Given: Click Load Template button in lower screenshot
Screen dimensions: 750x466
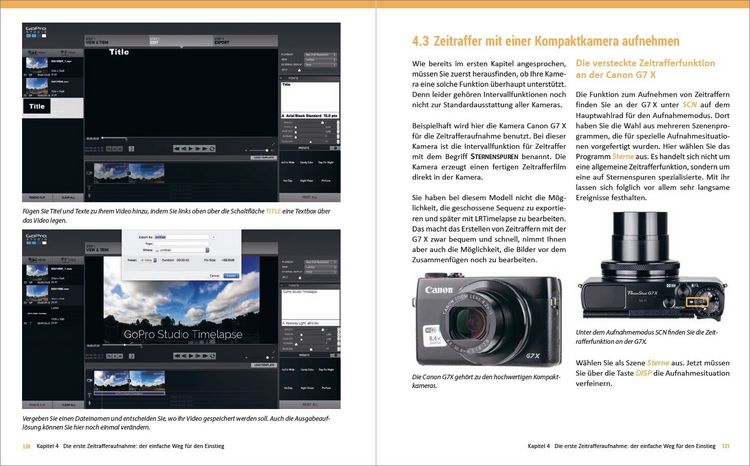Looking at the screenshot, I should 264,365.
